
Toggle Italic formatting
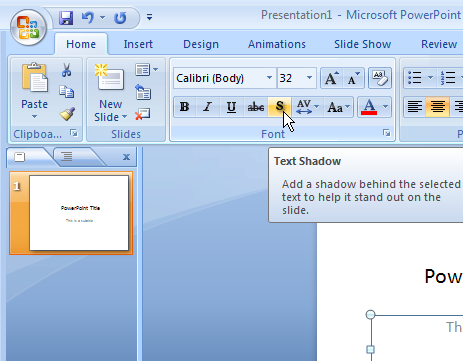(208, 107)
